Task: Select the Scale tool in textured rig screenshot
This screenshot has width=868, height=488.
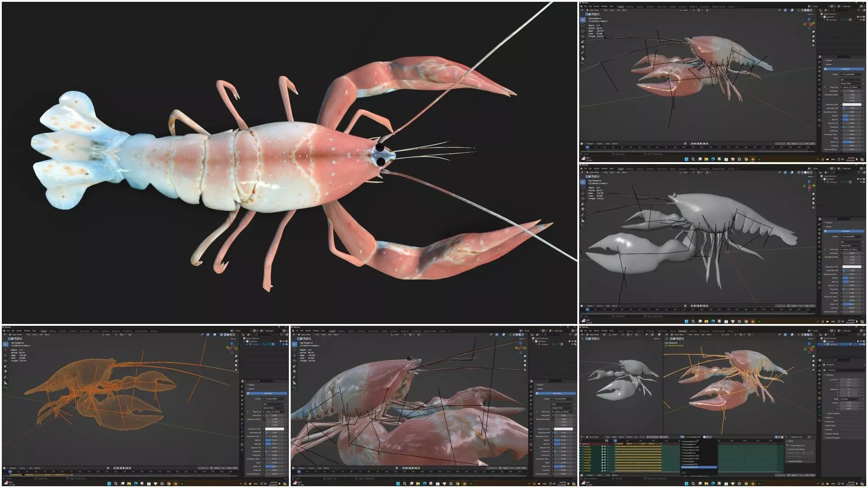Action: click(583, 42)
